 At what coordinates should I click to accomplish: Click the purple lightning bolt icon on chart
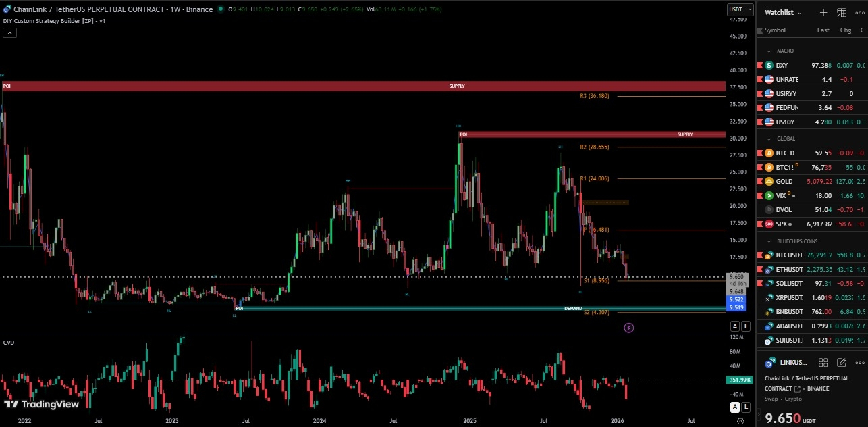[629, 328]
